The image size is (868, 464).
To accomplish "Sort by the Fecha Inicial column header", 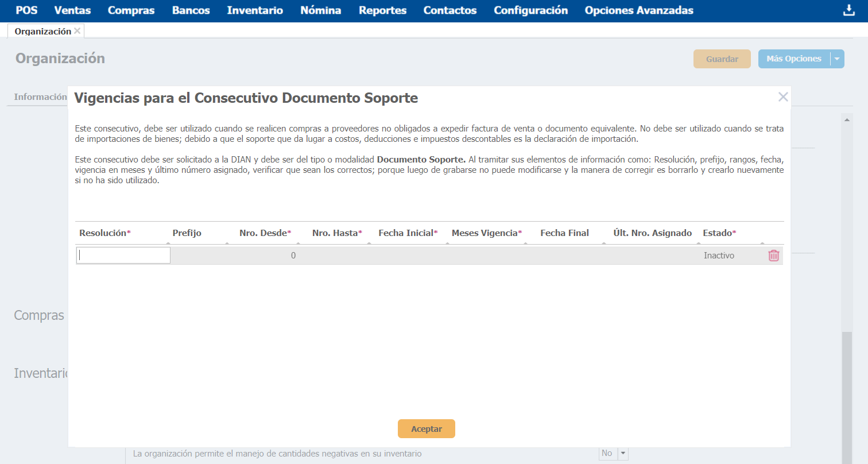I will point(408,233).
